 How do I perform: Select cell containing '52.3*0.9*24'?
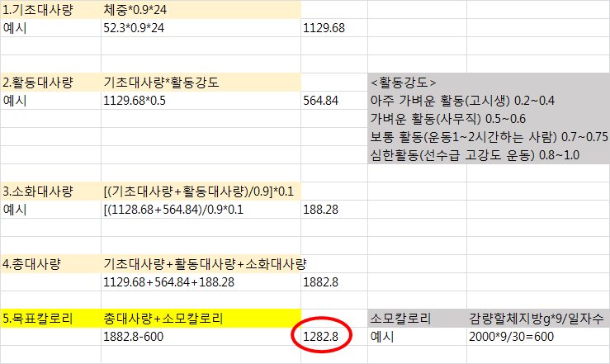pos(201,28)
